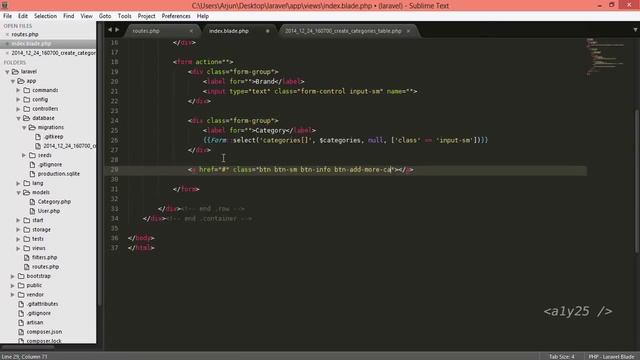The width and height of the screenshot is (640, 360).
Task: Expand the start folder
Action: click(x=18, y=220)
